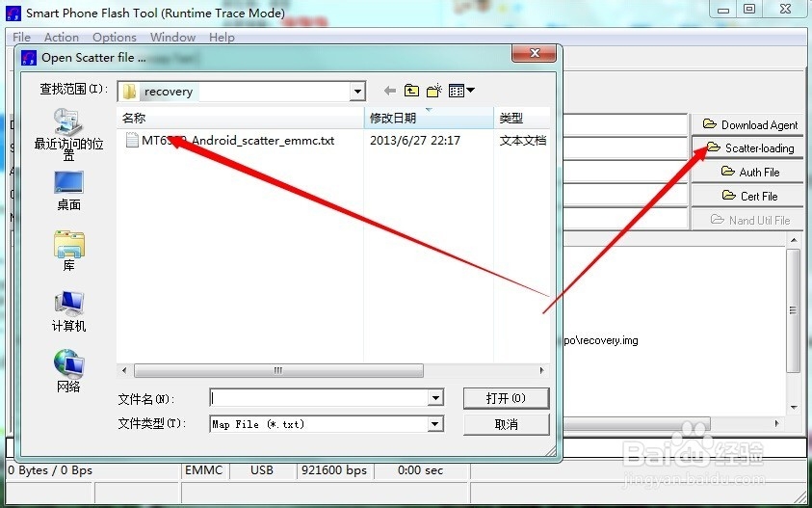Click the Download Agent path field
Viewport: 812px width, 508px height.
tap(625, 124)
